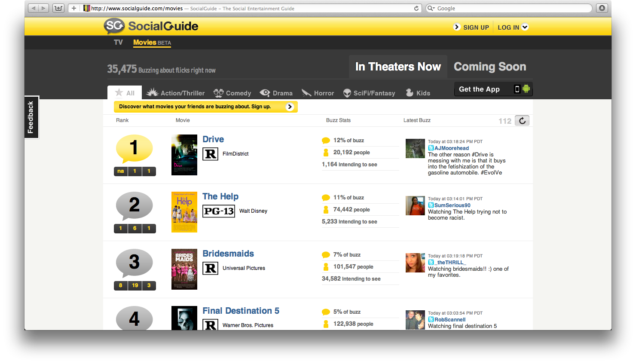Select the Comedy genre tab
Viewport: 636px width, 364px height.
pyautogui.click(x=232, y=93)
